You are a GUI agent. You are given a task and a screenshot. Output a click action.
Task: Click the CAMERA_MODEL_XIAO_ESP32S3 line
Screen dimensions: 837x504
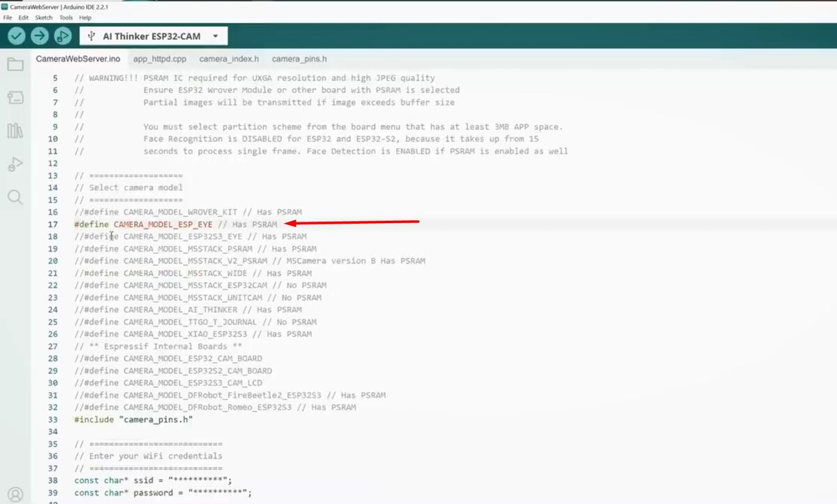click(193, 334)
